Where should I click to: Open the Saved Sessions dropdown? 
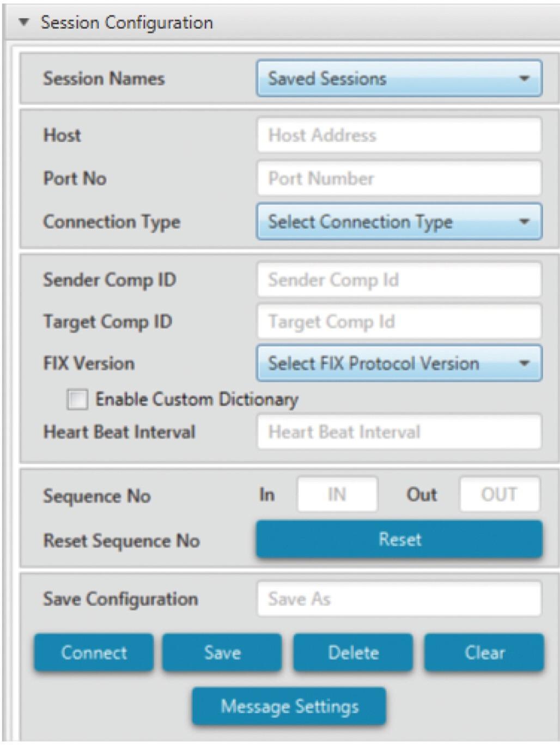pos(399,78)
